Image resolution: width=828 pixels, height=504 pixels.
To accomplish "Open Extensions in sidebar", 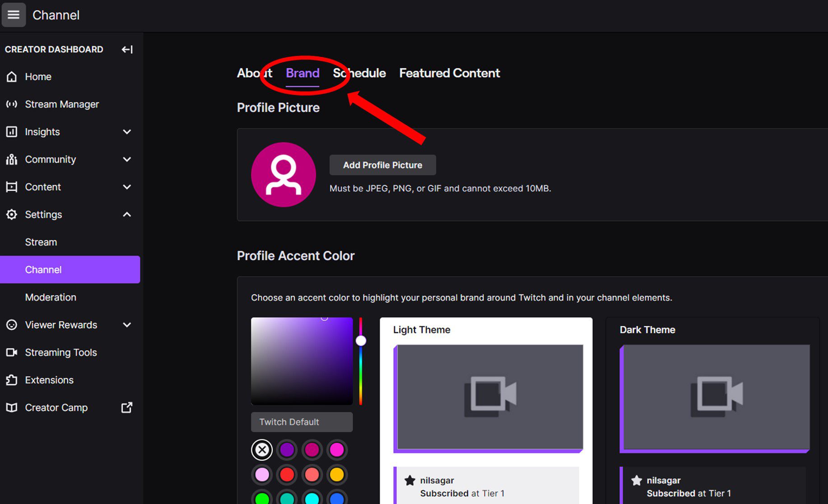I will coord(70,380).
